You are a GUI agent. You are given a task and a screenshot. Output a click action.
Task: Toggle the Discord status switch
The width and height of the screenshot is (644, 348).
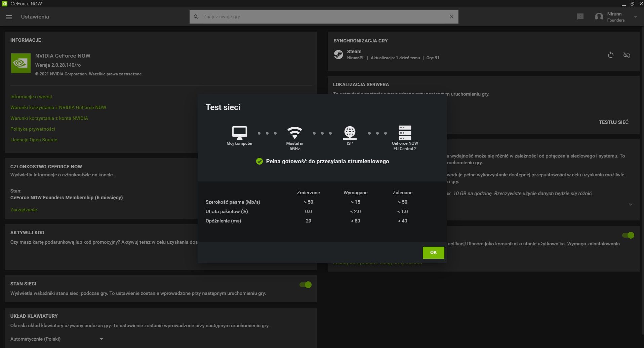click(x=628, y=235)
